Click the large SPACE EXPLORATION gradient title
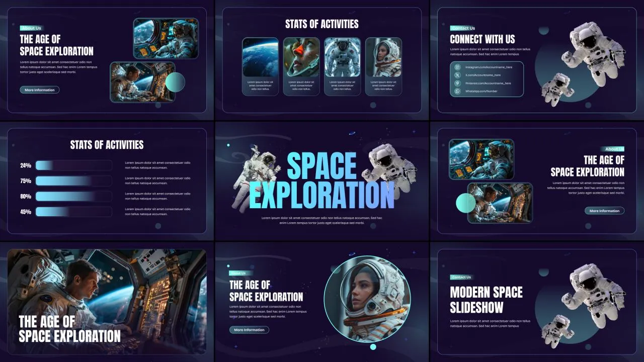This screenshot has height=362, width=644. (x=322, y=180)
